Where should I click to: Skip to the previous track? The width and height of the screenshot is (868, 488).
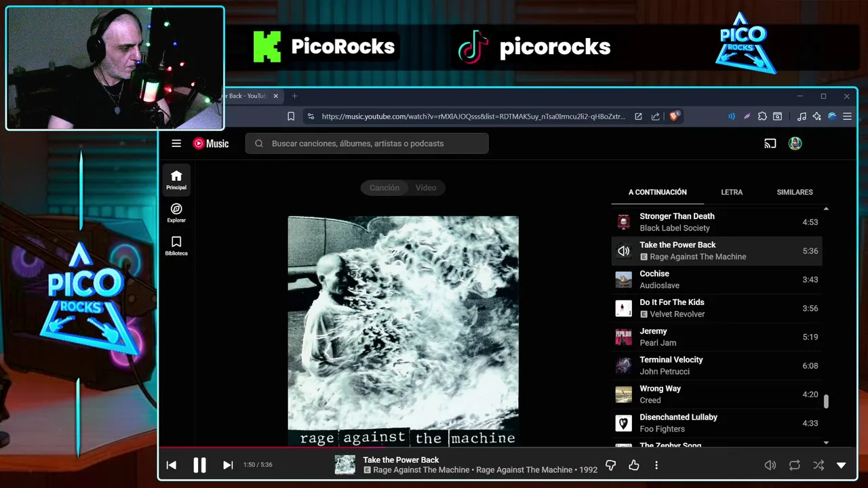click(x=172, y=465)
